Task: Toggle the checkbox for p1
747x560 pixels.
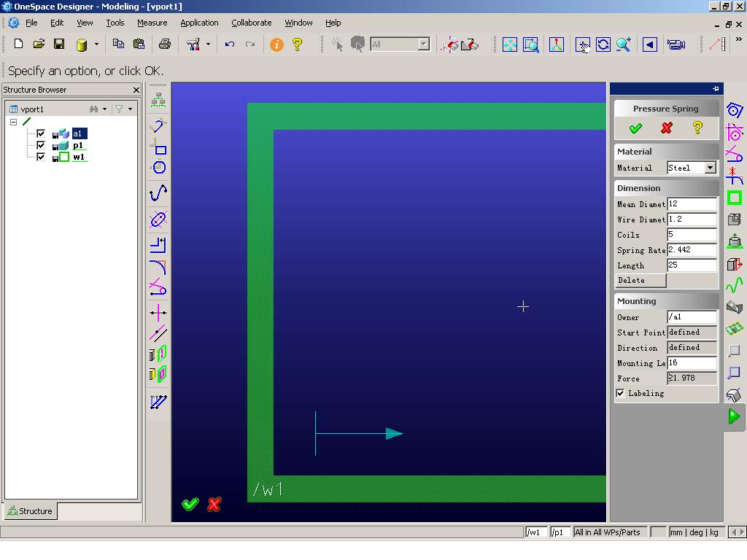Action: (41, 145)
